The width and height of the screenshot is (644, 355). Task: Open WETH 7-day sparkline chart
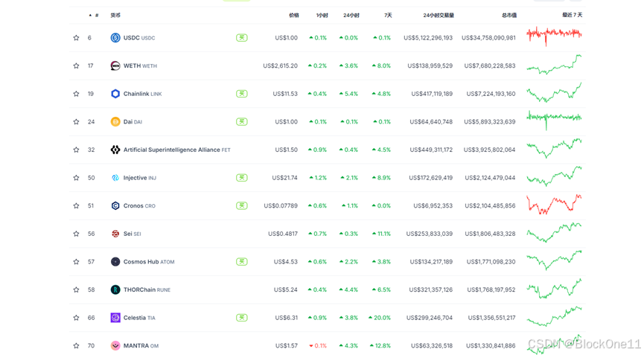point(554,65)
